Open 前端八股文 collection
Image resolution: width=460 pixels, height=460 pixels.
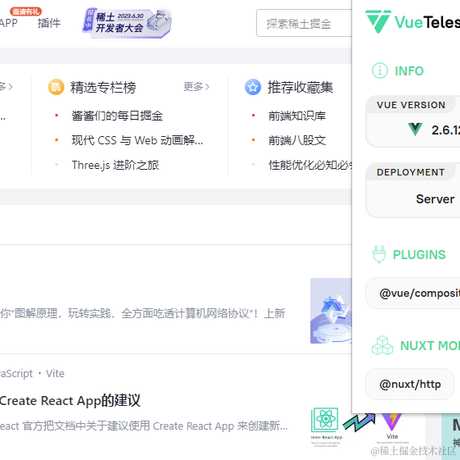(297, 140)
